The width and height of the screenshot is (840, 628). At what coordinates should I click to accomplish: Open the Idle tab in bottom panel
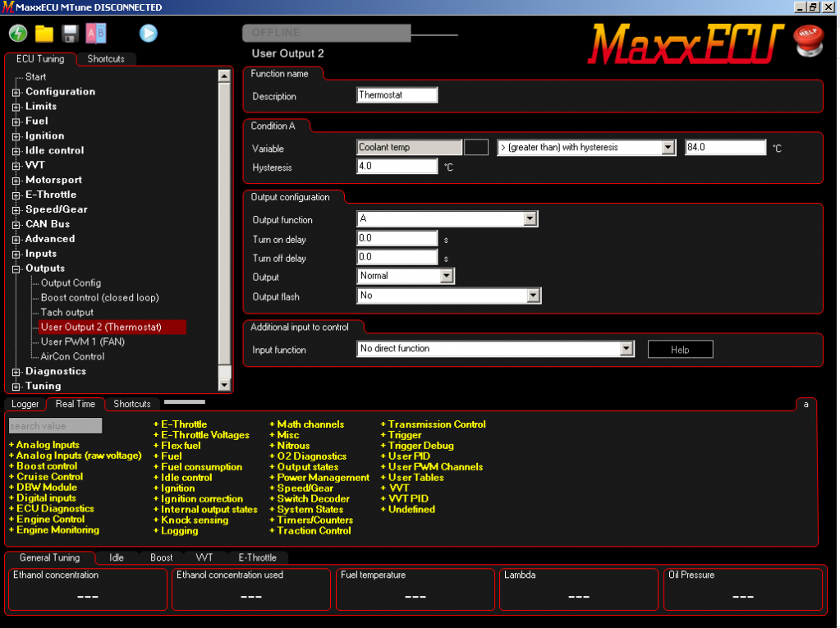coord(117,557)
